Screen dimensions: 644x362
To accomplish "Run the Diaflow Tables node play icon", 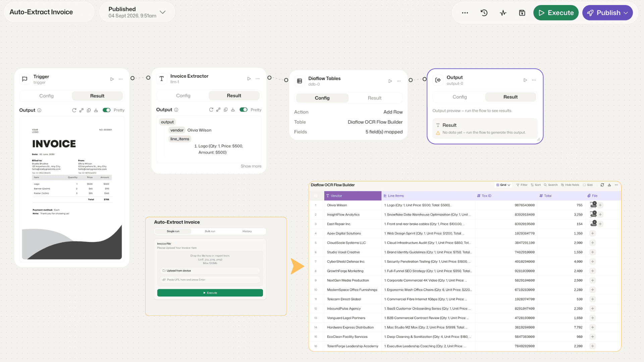I will (390, 81).
